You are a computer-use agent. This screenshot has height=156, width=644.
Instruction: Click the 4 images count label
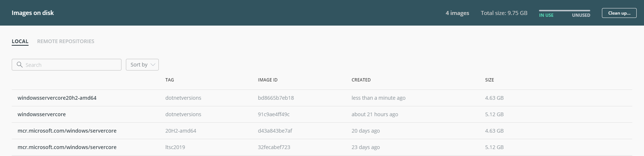point(457,13)
